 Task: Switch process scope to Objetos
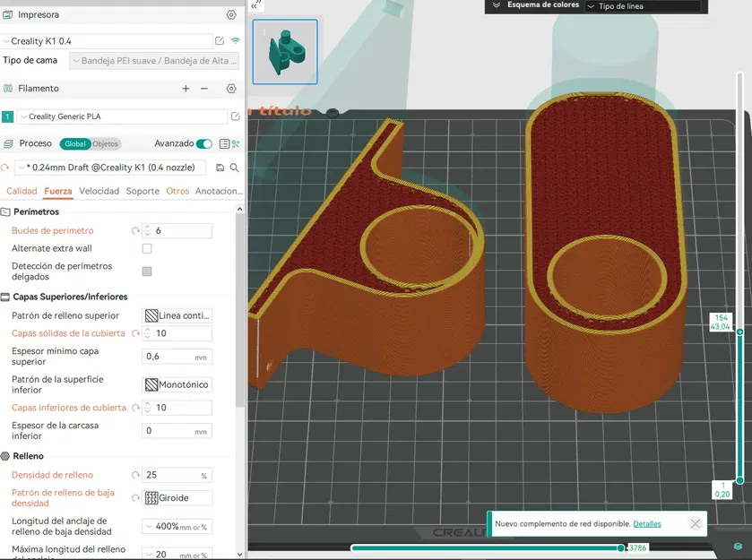click(x=105, y=143)
